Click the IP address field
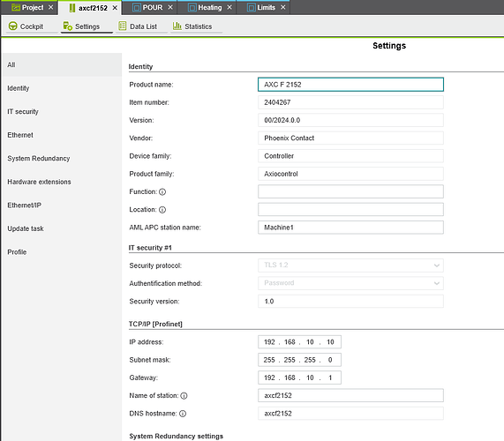This screenshot has width=504, height=441. (299, 342)
